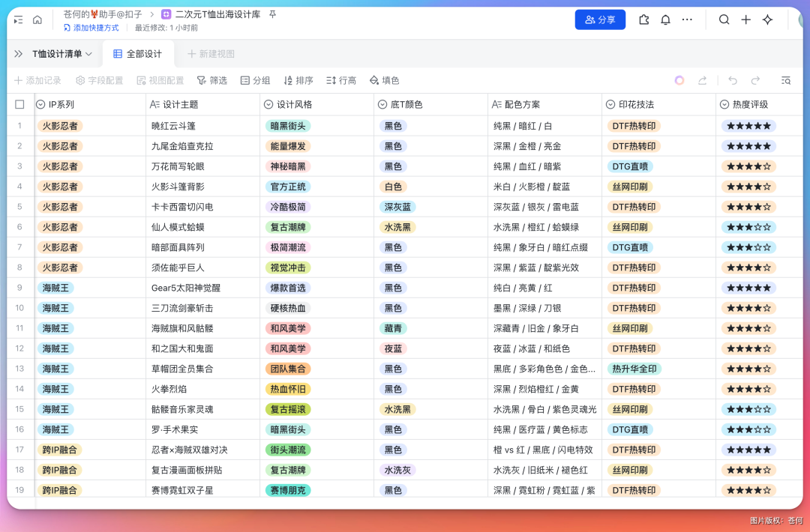
Task: Click the pin icon beside document title
Action: pyautogui.click(x=273, y=14)
